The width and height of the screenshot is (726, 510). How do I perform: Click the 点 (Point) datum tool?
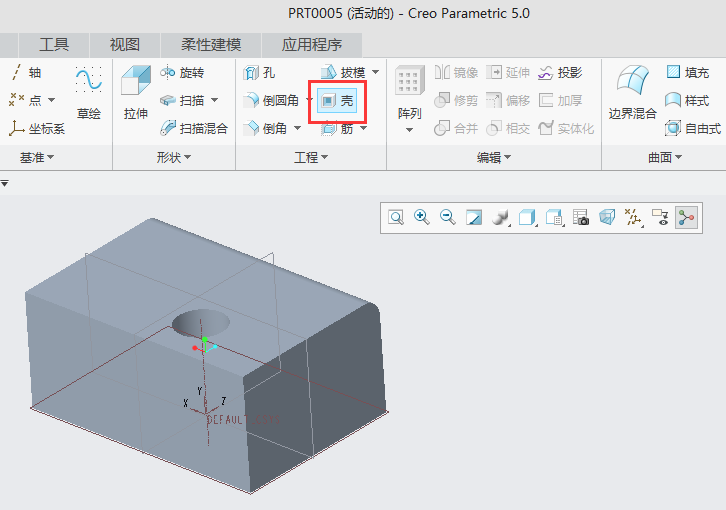[x=26, y=100]
